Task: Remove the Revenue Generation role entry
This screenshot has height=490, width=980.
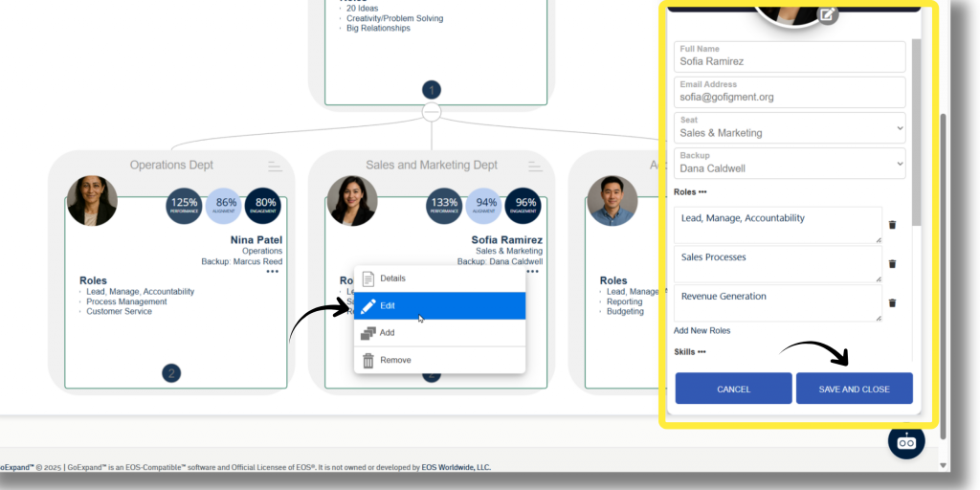Action: point(892,303)
